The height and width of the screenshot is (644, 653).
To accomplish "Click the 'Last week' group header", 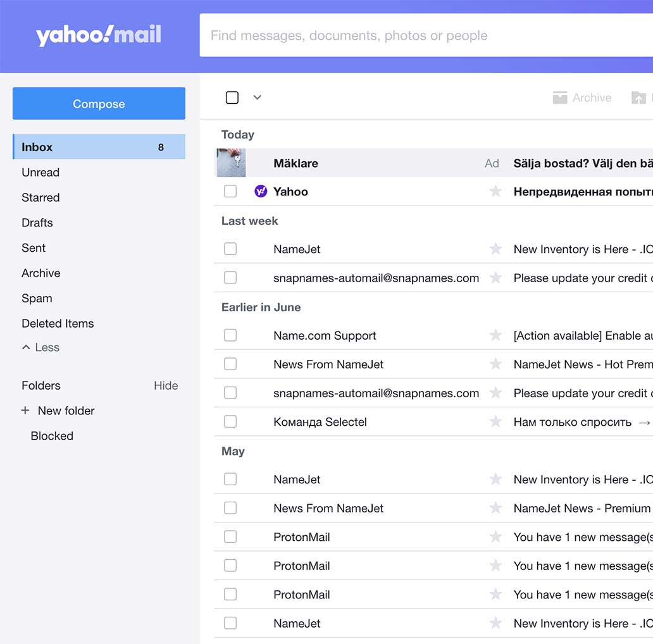I will click(249, 221).
